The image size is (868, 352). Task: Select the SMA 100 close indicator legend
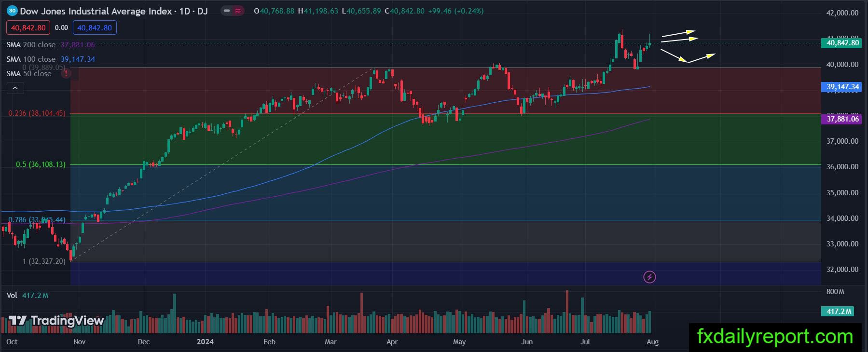51,59
